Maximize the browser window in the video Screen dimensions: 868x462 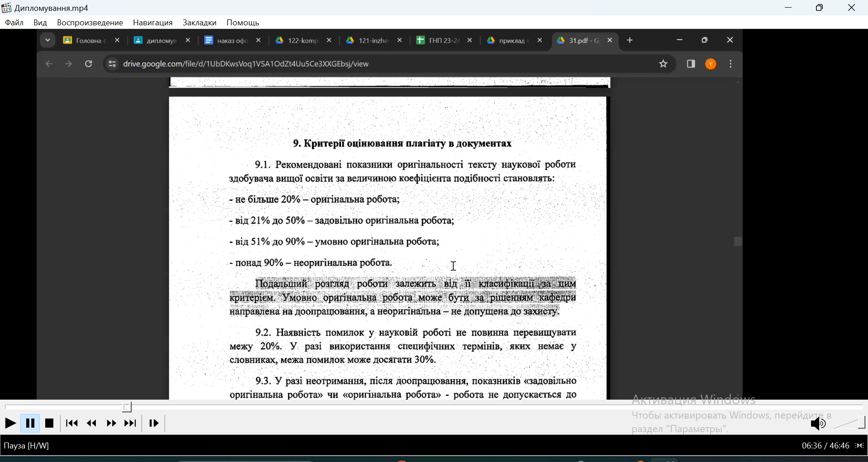[x=705, y=40]
